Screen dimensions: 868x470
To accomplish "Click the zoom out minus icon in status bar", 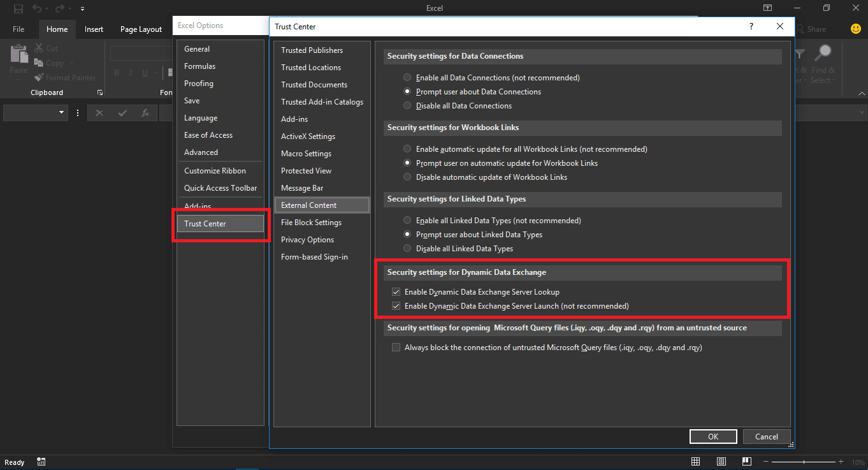I will [x=767, y=462].
